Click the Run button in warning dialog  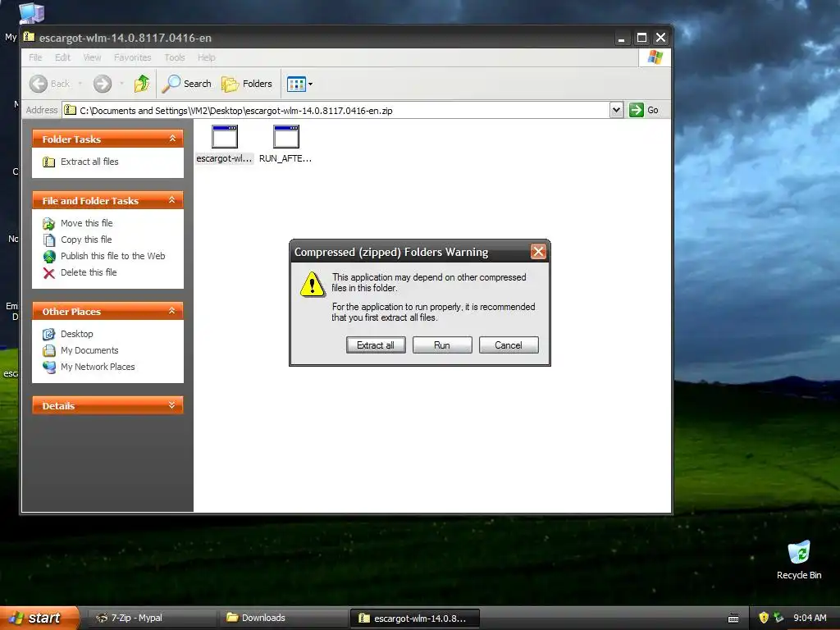pyautogui.click(x=442, y=345)
